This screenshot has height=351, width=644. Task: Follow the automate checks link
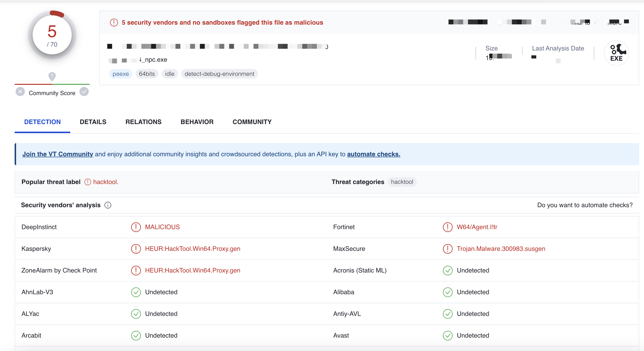(373, 154)
